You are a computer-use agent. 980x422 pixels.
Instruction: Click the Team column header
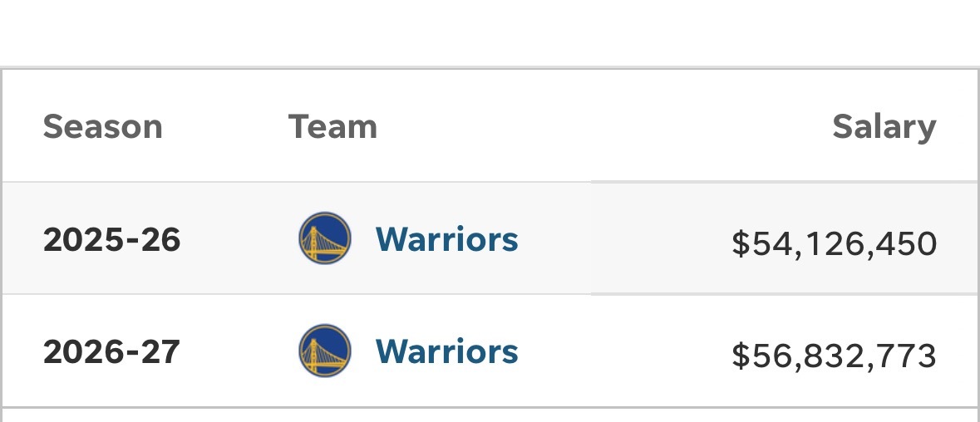point(332,127)
